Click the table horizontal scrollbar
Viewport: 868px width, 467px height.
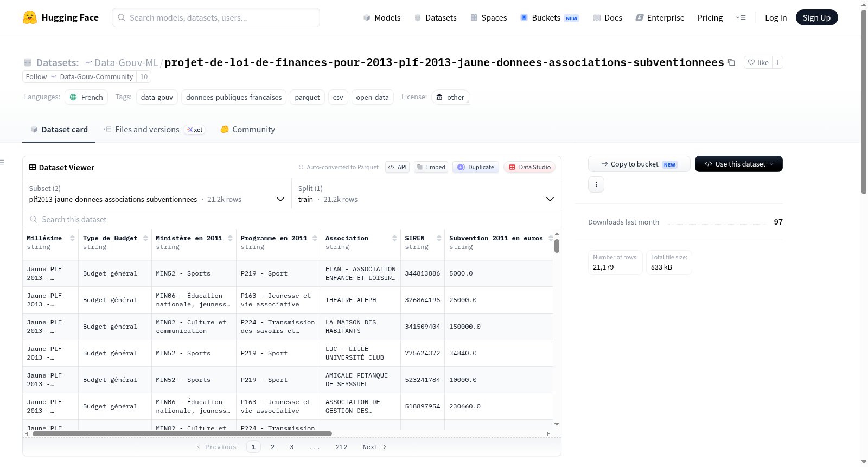pos(182,433)
